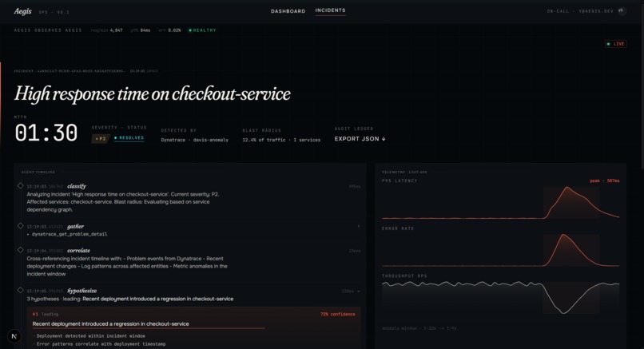Click the RESOLVED status badge
644x349 pixels.
[x=129, y=138]
